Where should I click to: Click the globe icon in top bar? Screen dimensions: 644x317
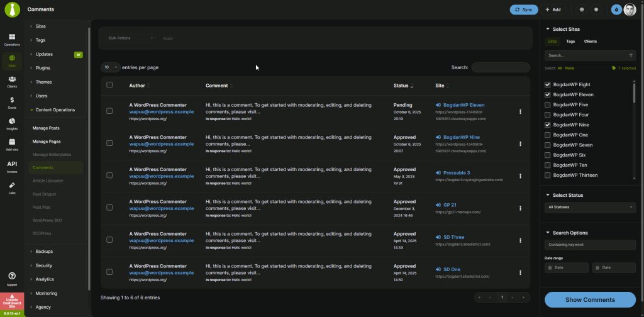(x=581, y=9)
